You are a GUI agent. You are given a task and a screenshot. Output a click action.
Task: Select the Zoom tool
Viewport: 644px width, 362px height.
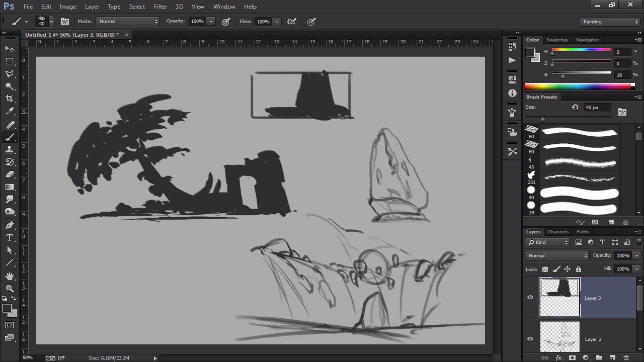[10, 289]
